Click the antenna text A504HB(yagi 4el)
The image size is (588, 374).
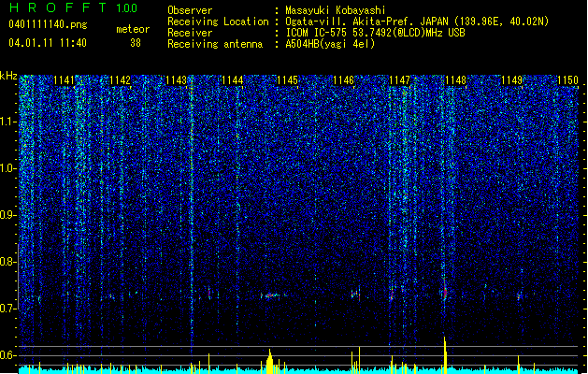pos(330,44)
